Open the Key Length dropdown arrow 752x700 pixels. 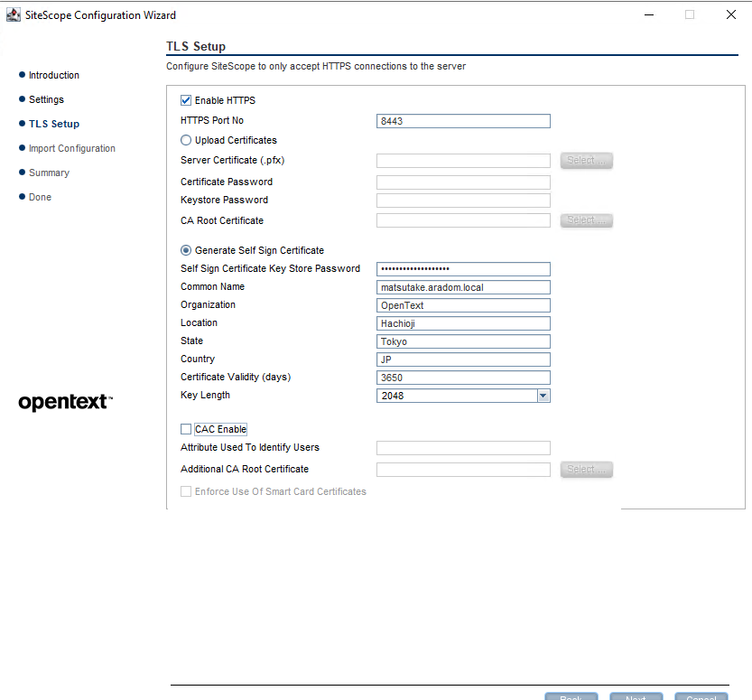tap(543, 396)
